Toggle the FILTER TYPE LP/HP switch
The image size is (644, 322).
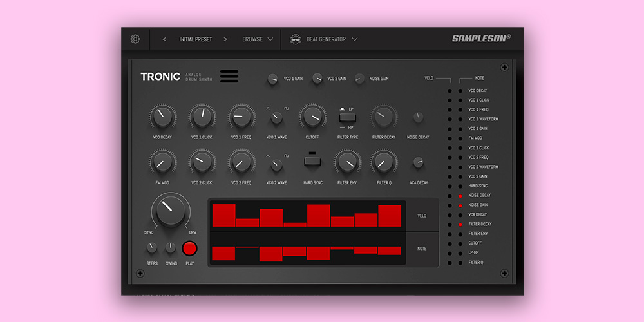tap(348, 118)
